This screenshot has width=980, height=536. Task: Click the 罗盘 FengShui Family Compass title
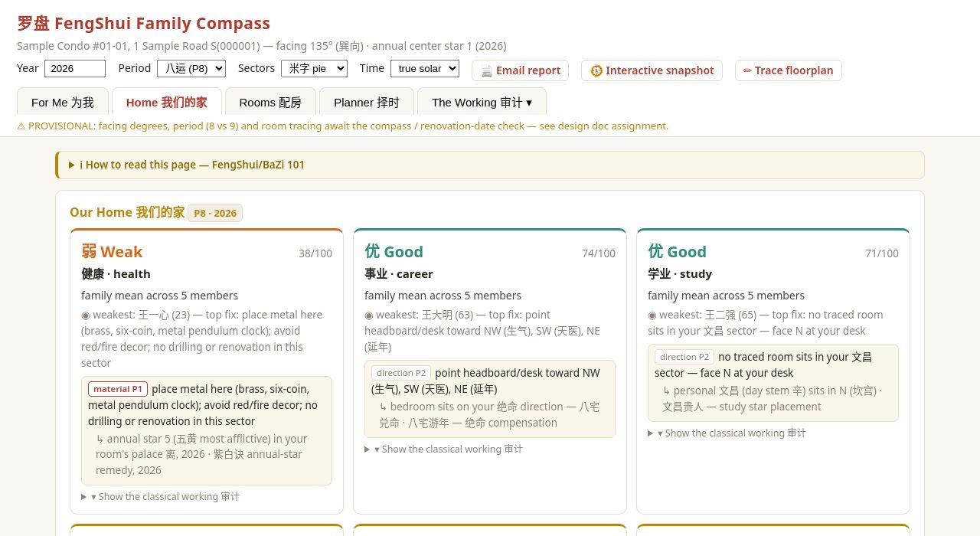tap(144, 23)
